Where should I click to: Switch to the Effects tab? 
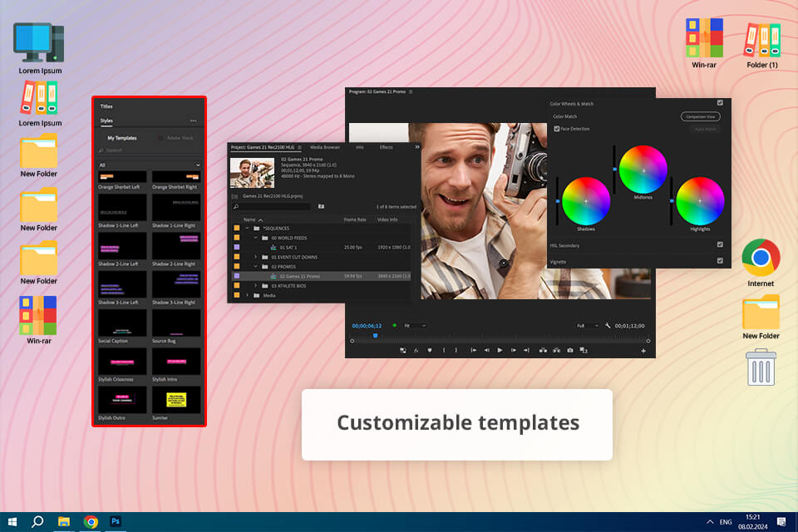387,147
